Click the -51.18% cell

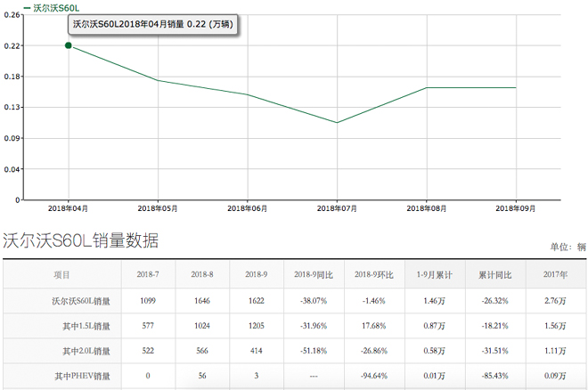tap(314, 351)
